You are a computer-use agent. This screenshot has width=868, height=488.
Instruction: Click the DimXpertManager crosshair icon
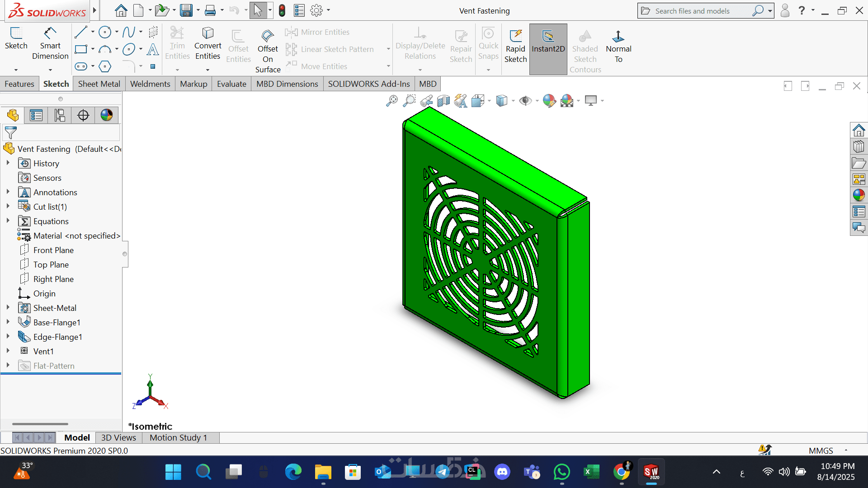[x=83, y=115]
